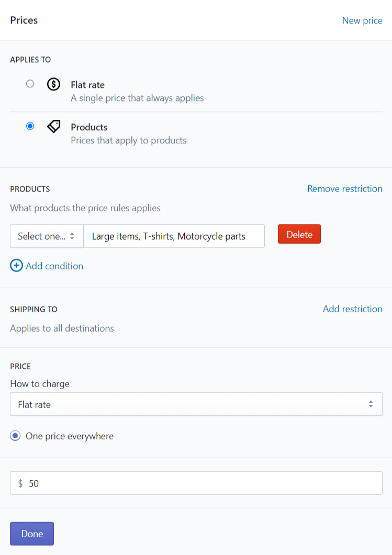This screenshot has height=555, width=392.
Task: Click the plus circle Add condition icon
Action: coord(16,265)
